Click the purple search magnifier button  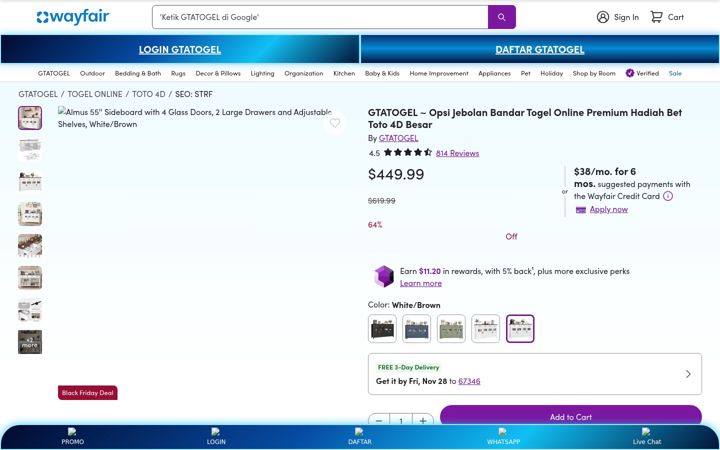501,17
